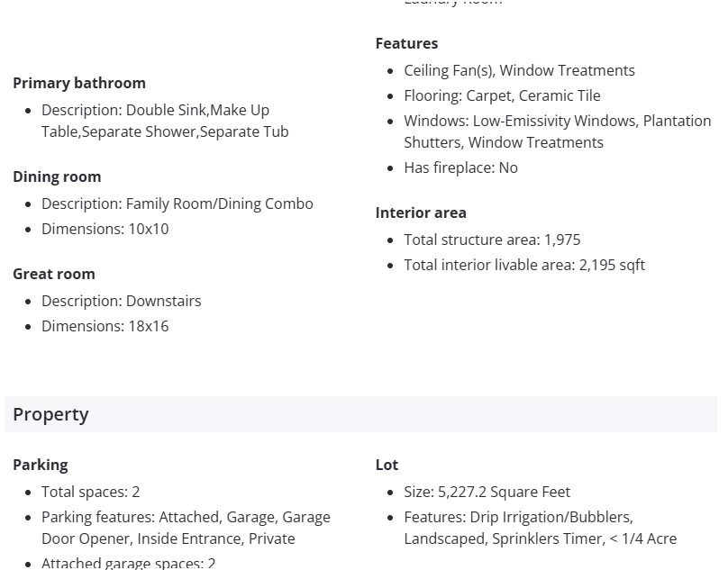Image resolution: width=728 pixels, height=570 pixels.
Task: Click the Total structure area: 1,975 item
Action: (492, 240)
